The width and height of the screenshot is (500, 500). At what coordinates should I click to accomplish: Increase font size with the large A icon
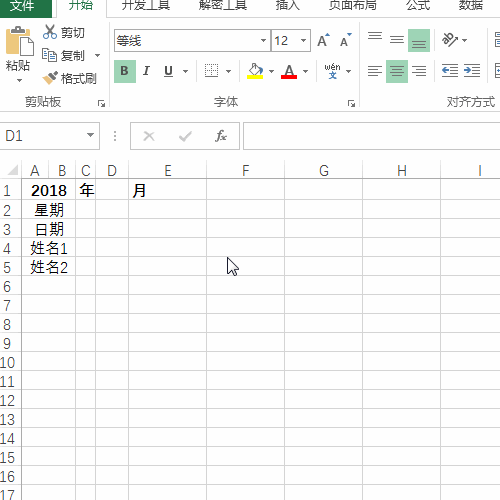pos(323,41)
